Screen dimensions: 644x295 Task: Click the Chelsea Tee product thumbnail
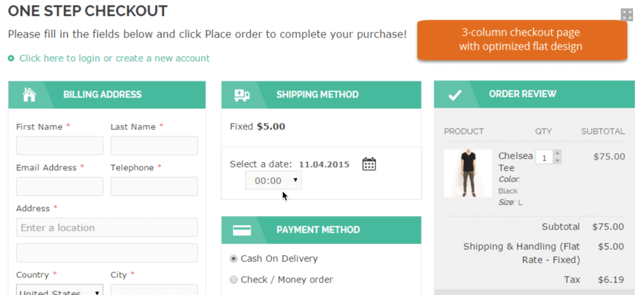(x=467, y=173)
